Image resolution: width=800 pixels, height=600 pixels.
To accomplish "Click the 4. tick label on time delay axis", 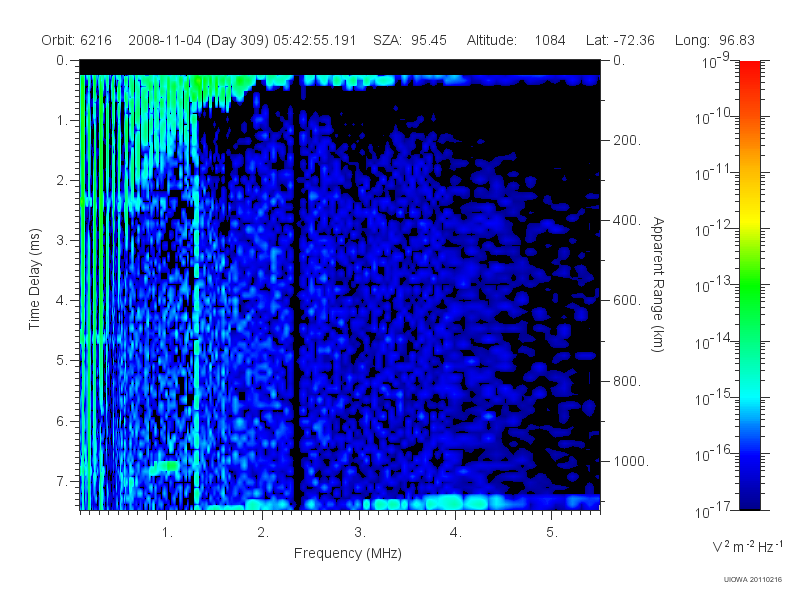I will click(62, 301).
